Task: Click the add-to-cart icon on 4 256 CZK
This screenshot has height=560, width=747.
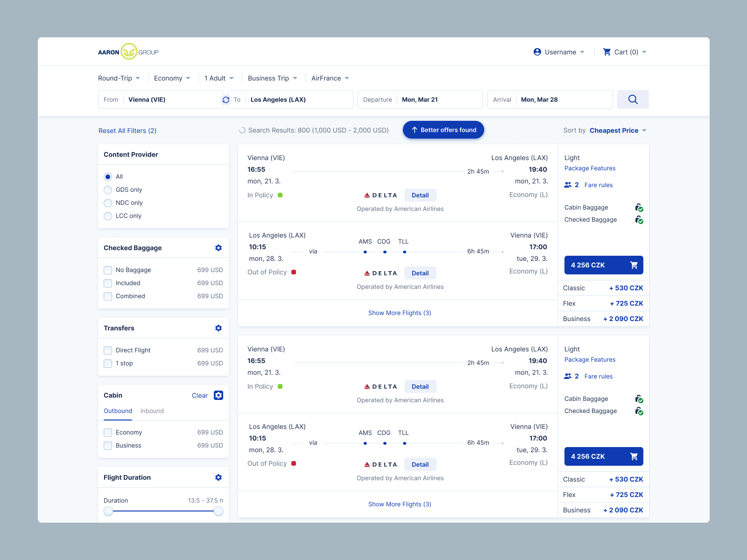Action: pyautogui.click(x=634, y=265)
